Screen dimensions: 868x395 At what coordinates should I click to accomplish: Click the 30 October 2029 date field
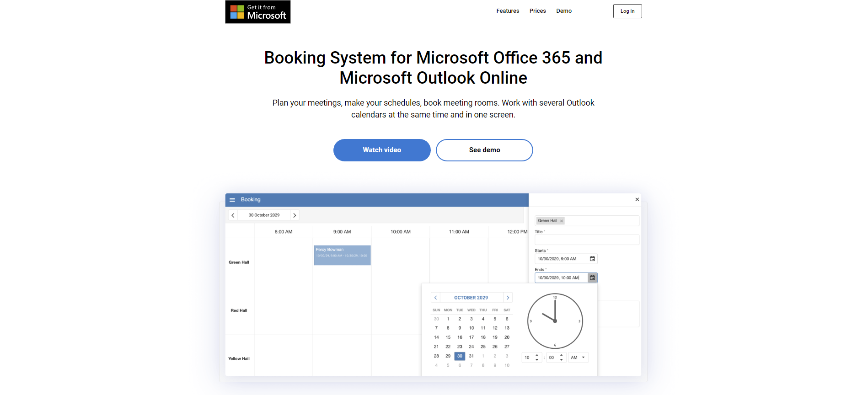tap(264, 215)
